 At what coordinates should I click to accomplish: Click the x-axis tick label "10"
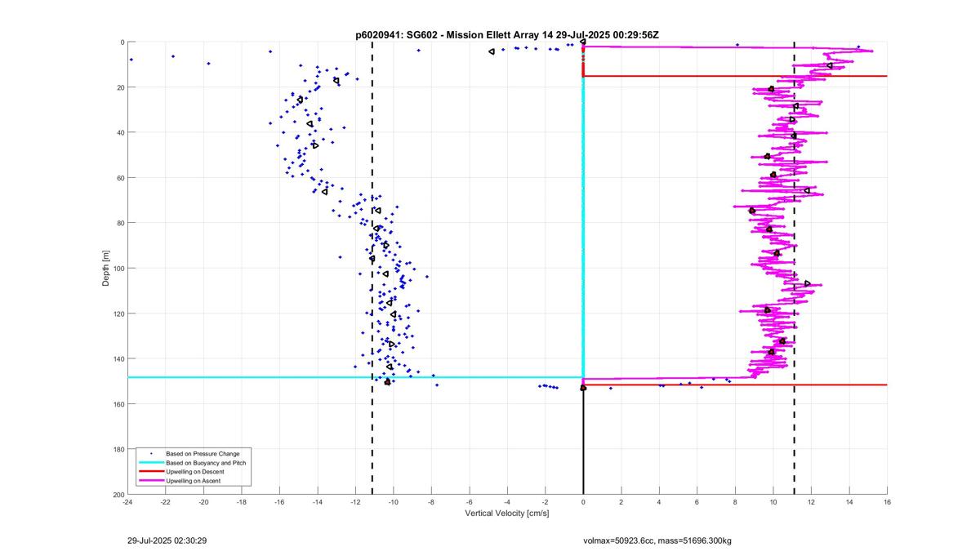(773, 502)
